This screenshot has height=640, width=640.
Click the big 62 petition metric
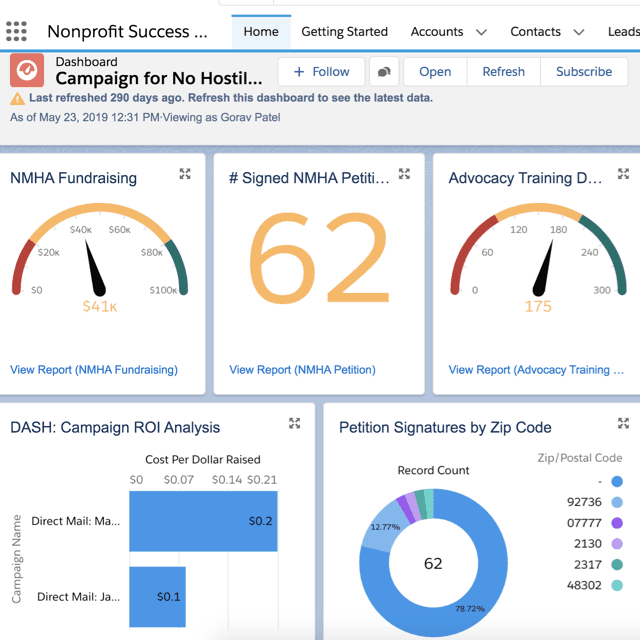(x=319, y=258)
